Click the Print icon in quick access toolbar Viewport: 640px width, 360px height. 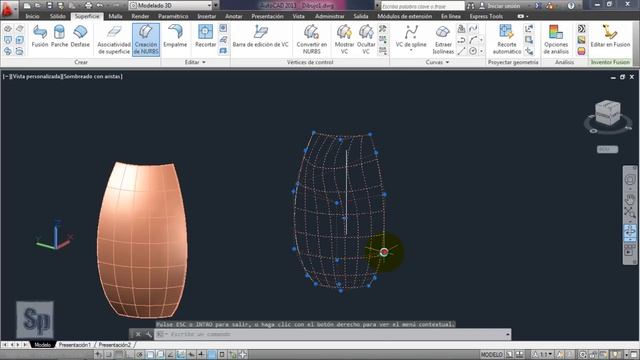[88, 5]
